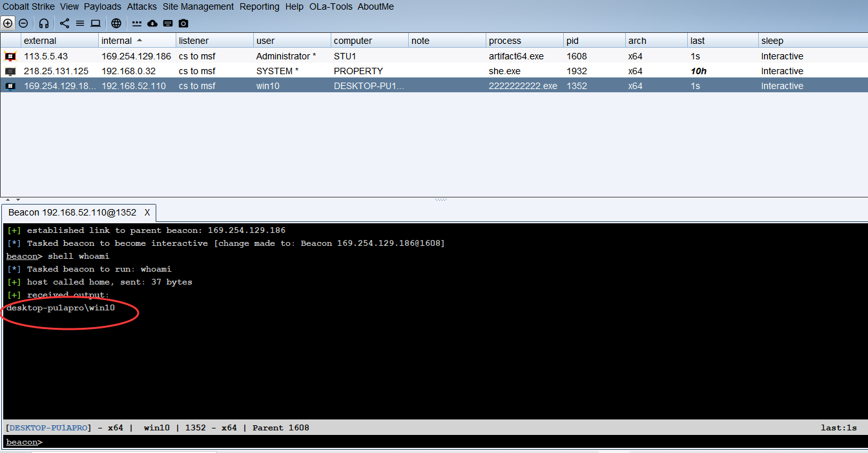Sort by the last column header
The image size is (868, 453).
click(723, 41)
